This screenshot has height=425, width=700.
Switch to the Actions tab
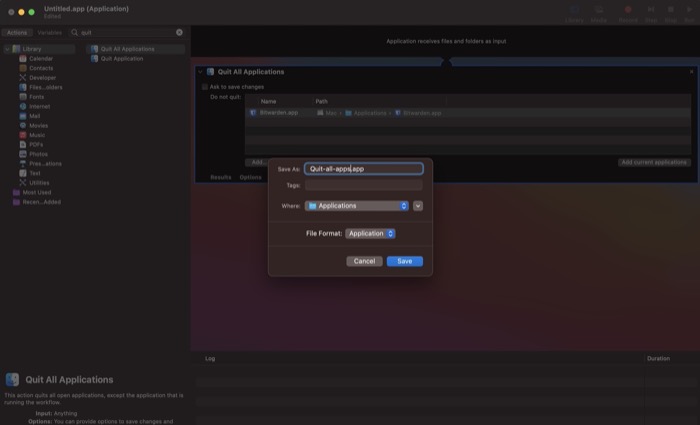(17, 33)
